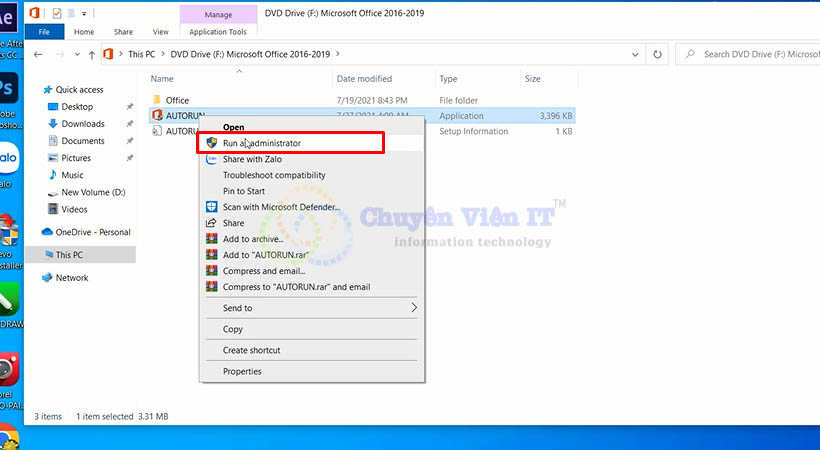Click the WinRAR icon beside Add to archive
This screenshot has height=450, width=820.
click(211, 239)
